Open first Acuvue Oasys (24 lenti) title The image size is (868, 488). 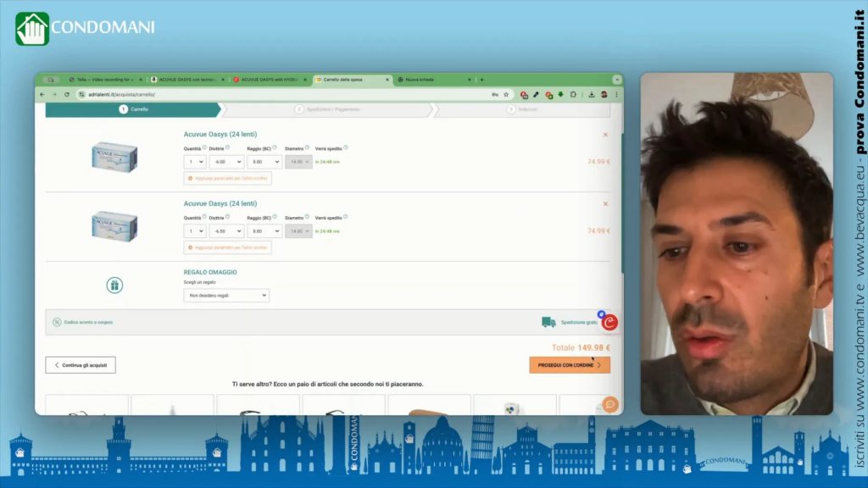(x=220, y=135)
